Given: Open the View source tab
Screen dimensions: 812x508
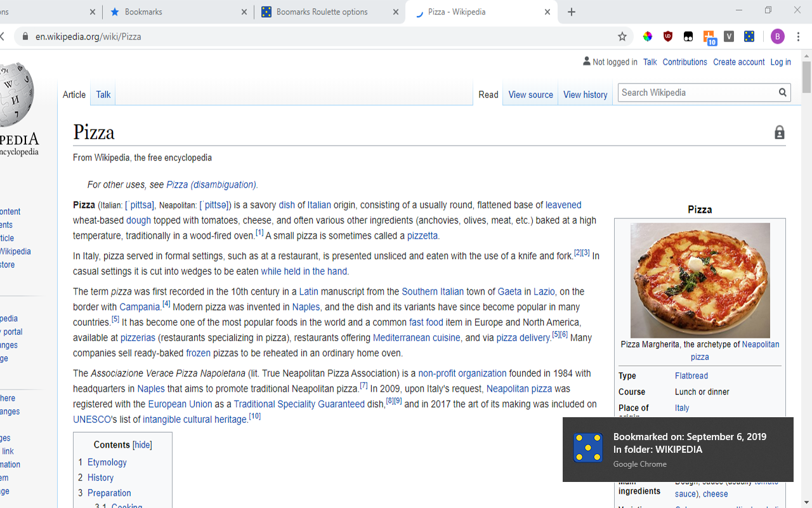Looking at the screenshot, I should [531, 95].
